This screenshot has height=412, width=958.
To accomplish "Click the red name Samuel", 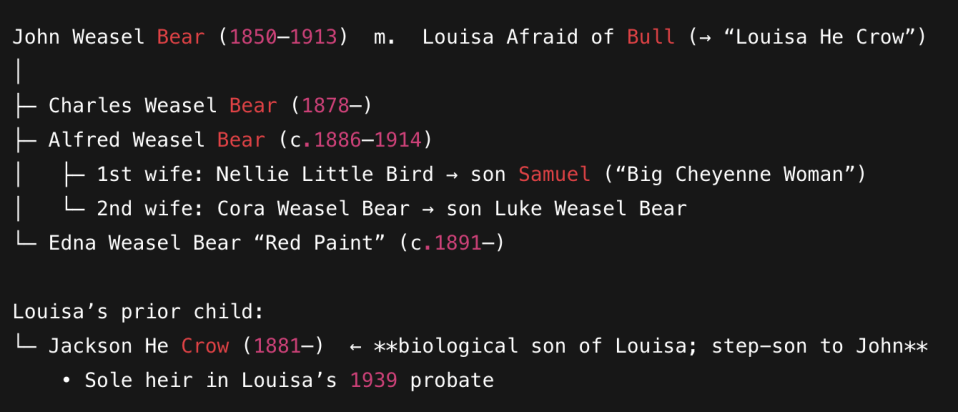I will (x=554, y=175).
